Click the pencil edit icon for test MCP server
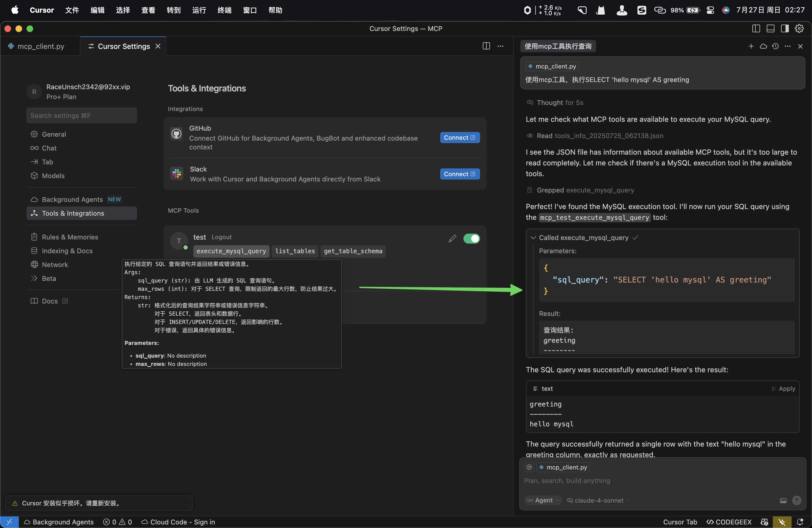Screen dimensions: 812x528 (452, 239)
